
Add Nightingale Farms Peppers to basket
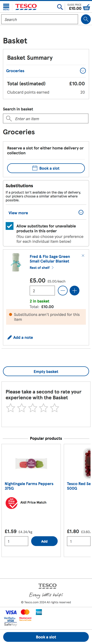[44, 541]
